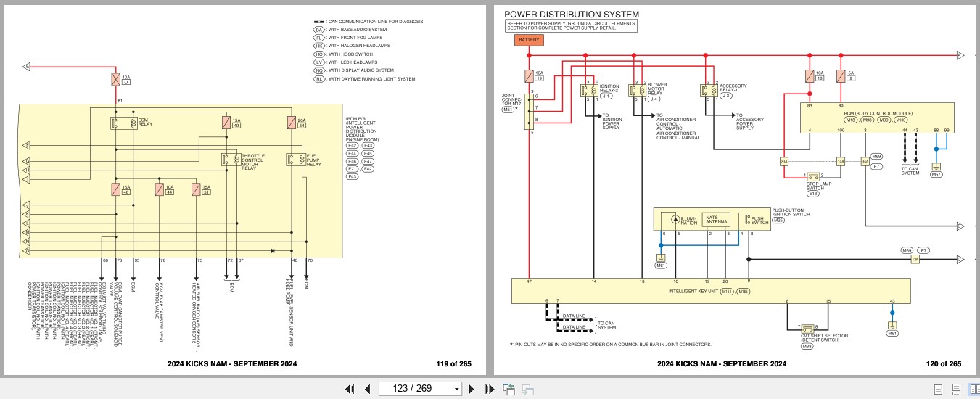The height and width of the screenshot is (399, 980).
Task: Click WITH BASE AUDIO SYSTEM legend entry
Action: tap(350, 30)
